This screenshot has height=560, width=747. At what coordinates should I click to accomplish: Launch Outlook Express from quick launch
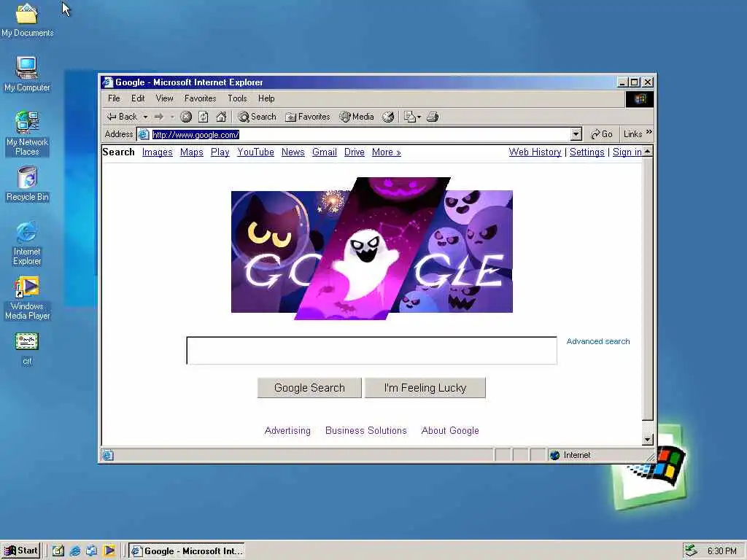91,551
